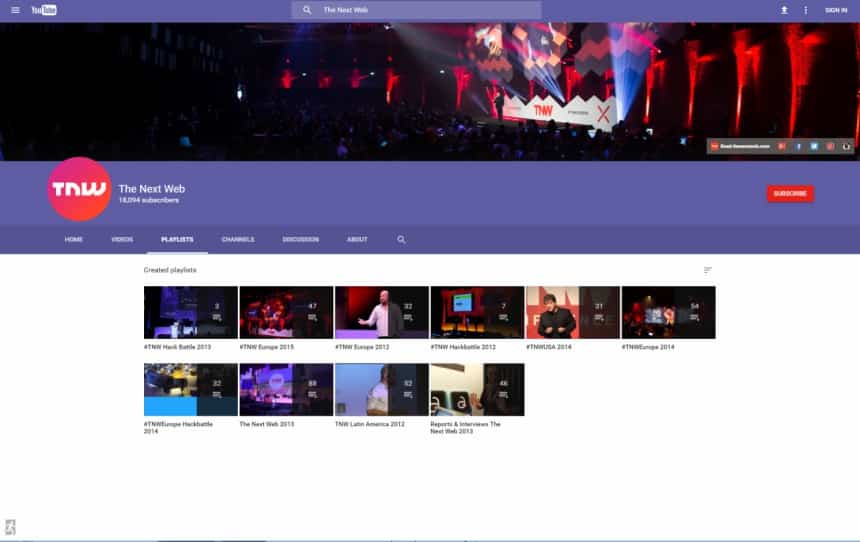Image resolution: width=860 pixels, height=542 pixels.
Task: Open the #TNWUSA 2014 playlist thumbnail
Action: 573,312
